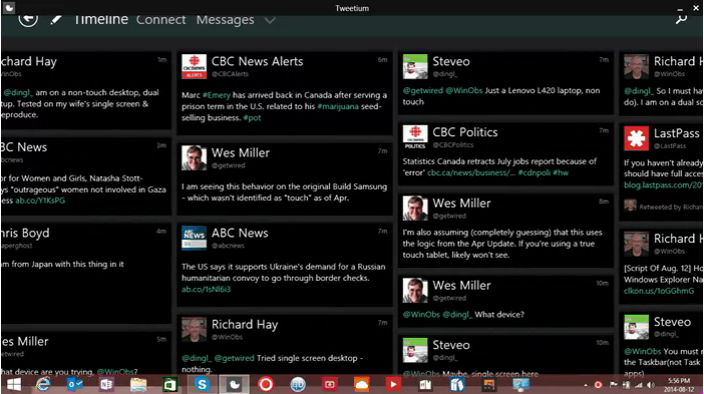Select the 'I am seeing this behavior' tweet
Image resolution: width=704 pixels, height=394 pixels.
[284, 192]
